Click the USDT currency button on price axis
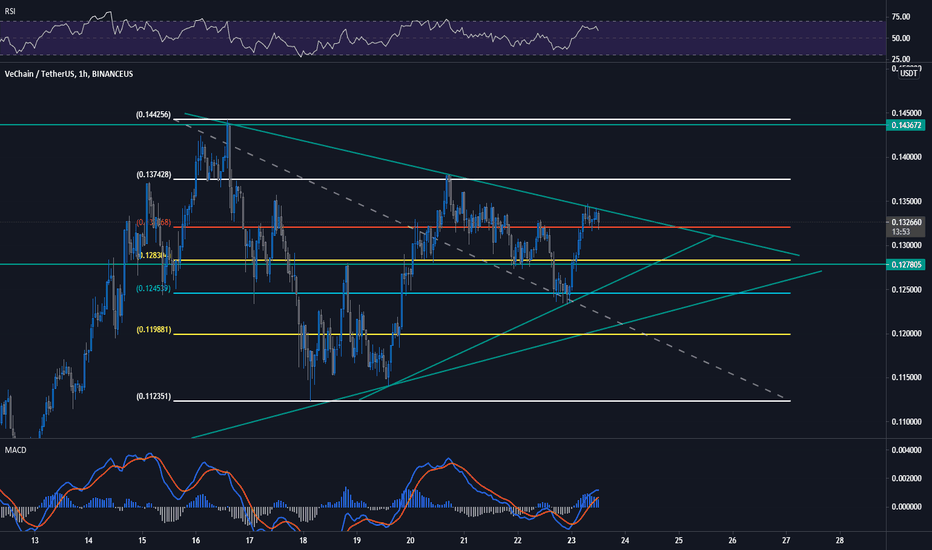Screen dimensions: 932x550 click(908, 73)
